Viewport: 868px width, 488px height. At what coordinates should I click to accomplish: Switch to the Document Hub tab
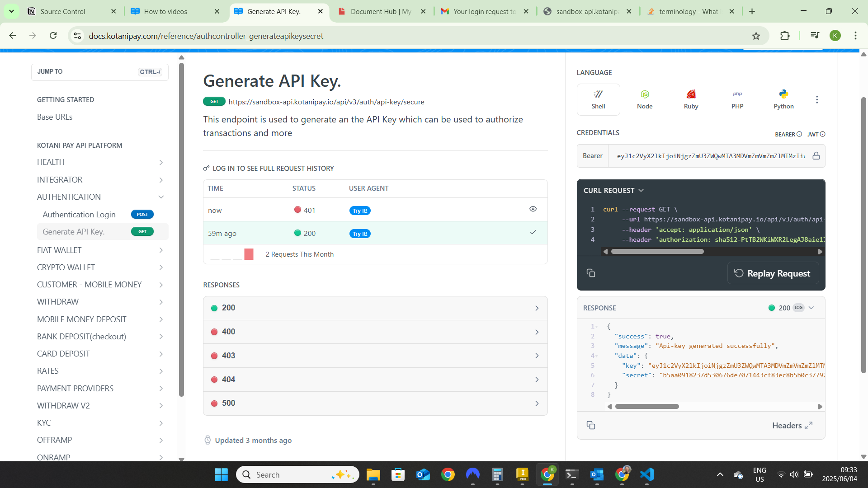[x=382, y=11]
